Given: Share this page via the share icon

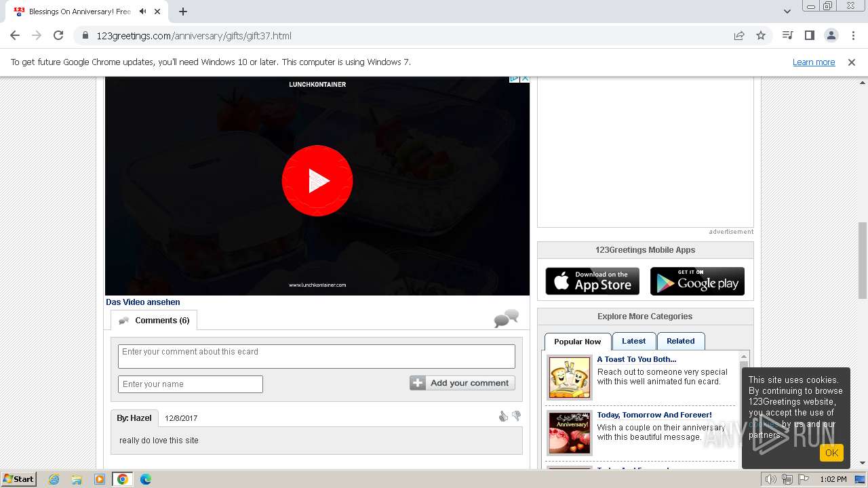Looking at the screenshot, I should pos(739,36).
